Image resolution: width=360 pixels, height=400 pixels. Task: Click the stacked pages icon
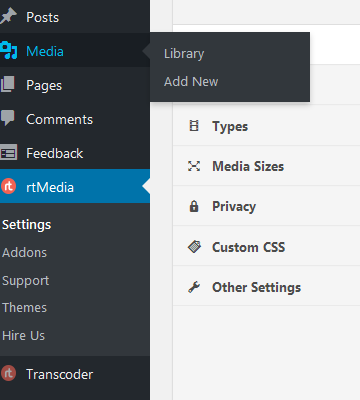[x=8, y=84]
